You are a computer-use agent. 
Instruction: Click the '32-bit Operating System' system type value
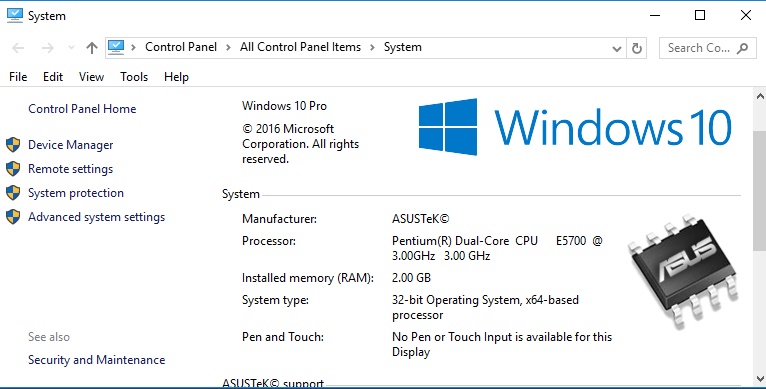[485, 307]
